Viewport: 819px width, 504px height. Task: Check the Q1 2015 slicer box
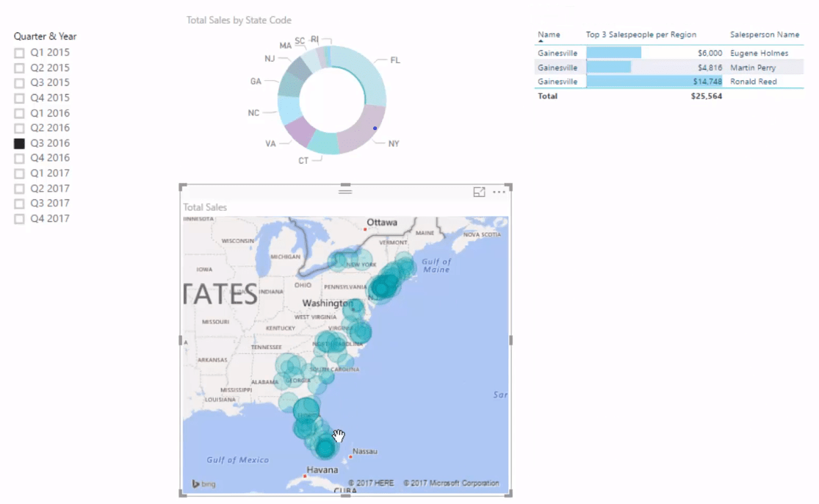click(x=19, y=53)
